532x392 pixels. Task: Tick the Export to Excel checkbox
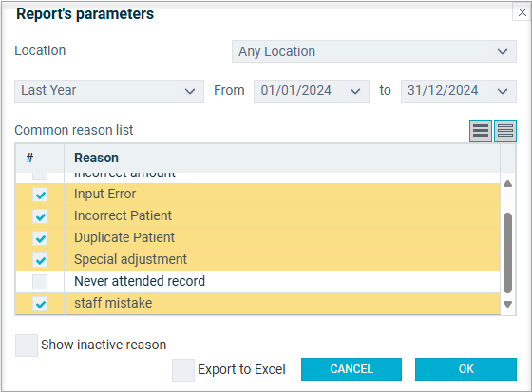[183, 370]
